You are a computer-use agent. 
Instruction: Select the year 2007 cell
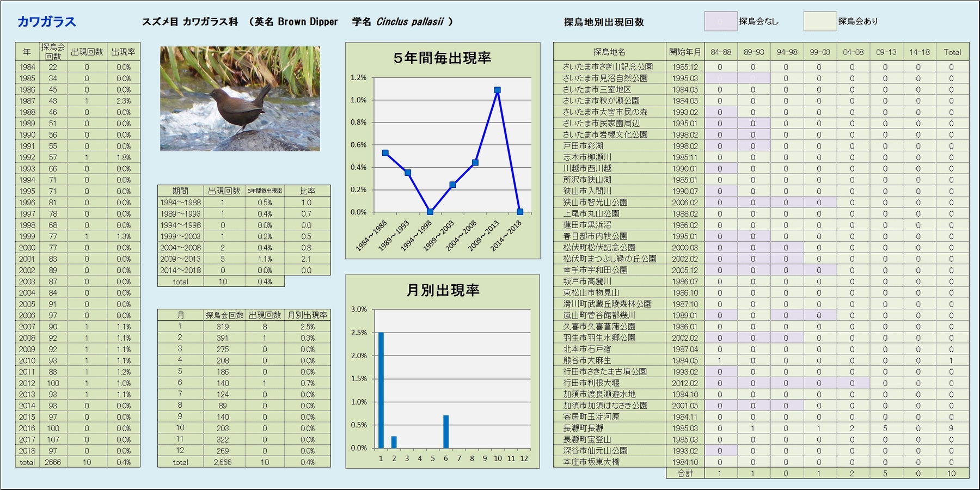(x=27, y=327)
